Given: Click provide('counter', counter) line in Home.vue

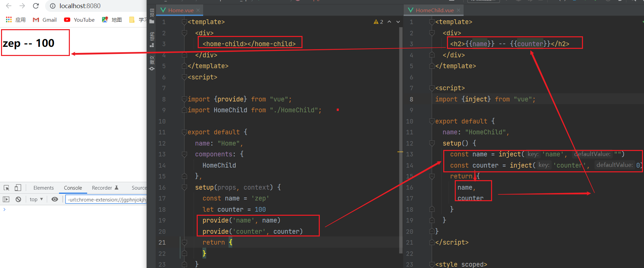Looking at the screenshot, I should [x=252, y=231].
